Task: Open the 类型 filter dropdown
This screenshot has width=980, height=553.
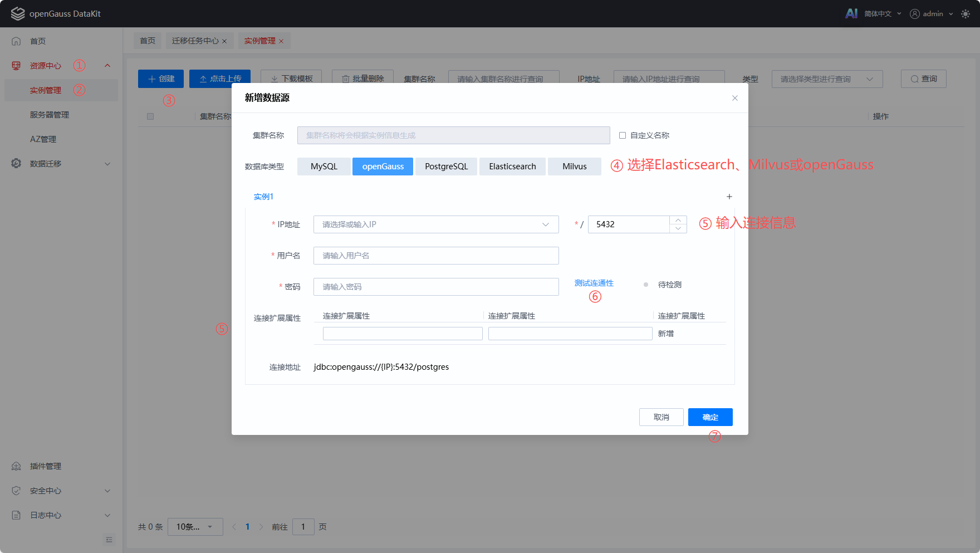Action: (827, 79)
